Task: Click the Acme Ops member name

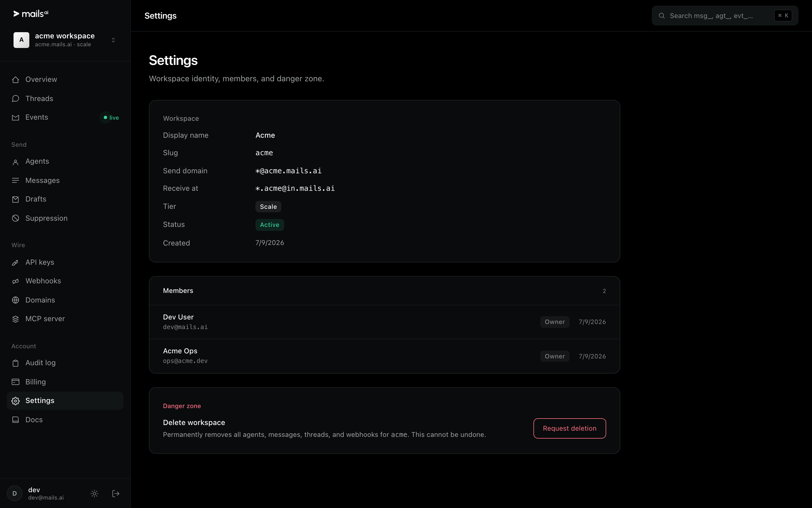Action: point(180,351)
